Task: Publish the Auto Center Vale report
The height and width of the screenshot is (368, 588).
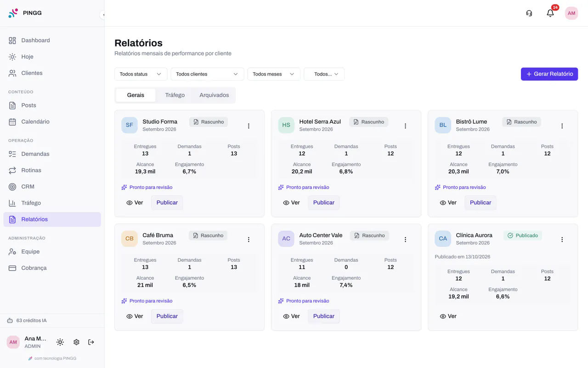Action: (324, 316)
